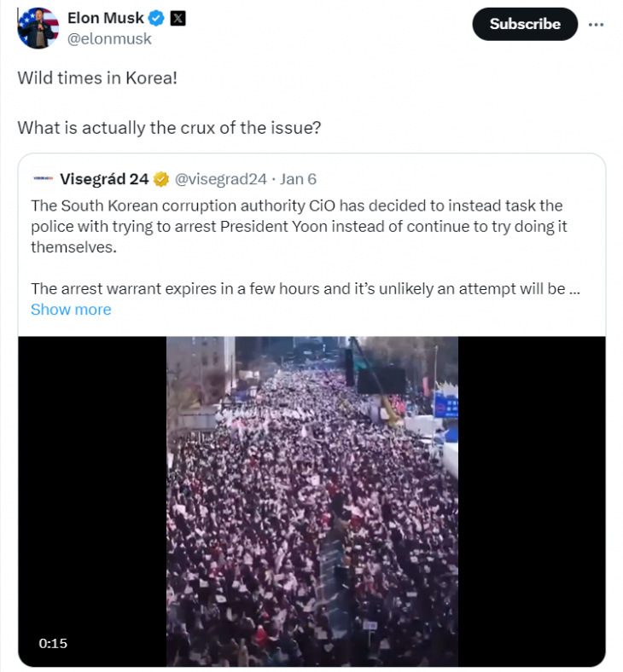Click the X affiliation badge beside the name
Viewport: 623px width, 672px height.
pyautogui.click(x=178, y=18)
